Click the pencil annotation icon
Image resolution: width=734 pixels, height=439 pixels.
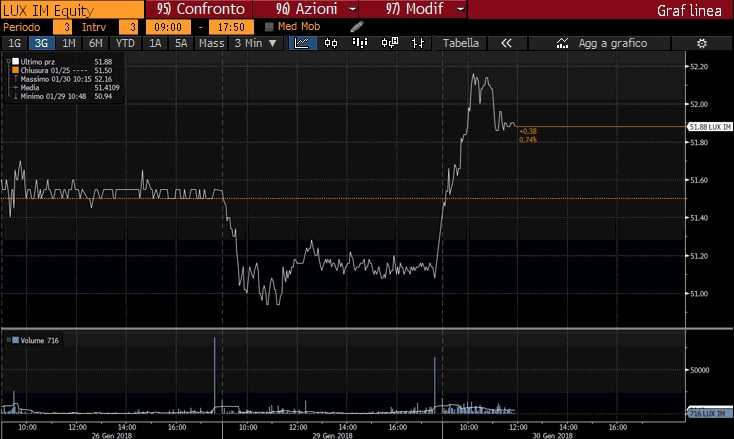(x=357, y=27)
